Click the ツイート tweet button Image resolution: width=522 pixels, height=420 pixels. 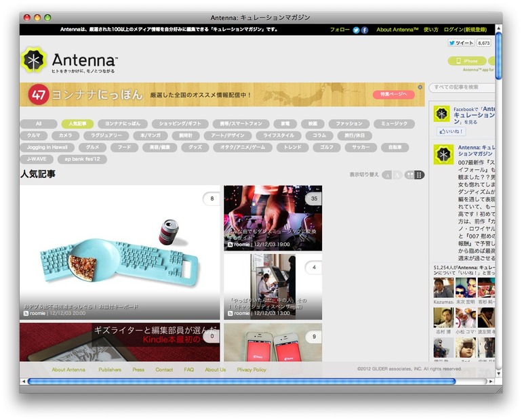461,43
